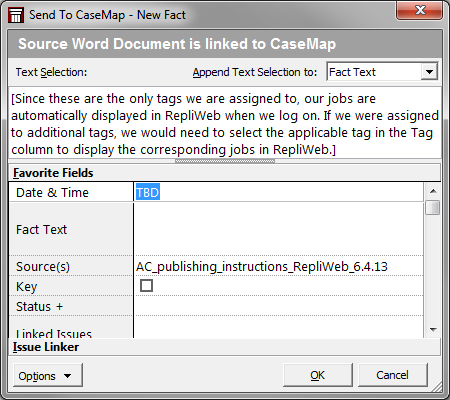Viewport: 450px width, 400px height.
Task: Click the CaseMap icon in title bar
Action: 16,15
